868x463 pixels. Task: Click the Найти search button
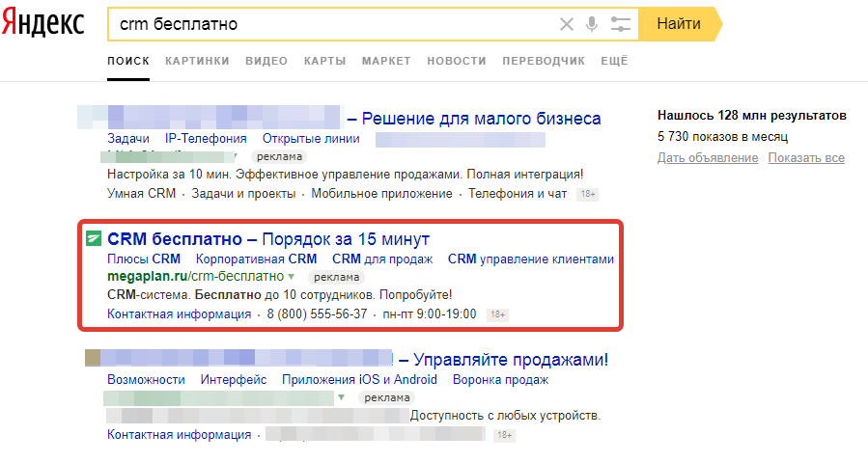pos(679,24)
